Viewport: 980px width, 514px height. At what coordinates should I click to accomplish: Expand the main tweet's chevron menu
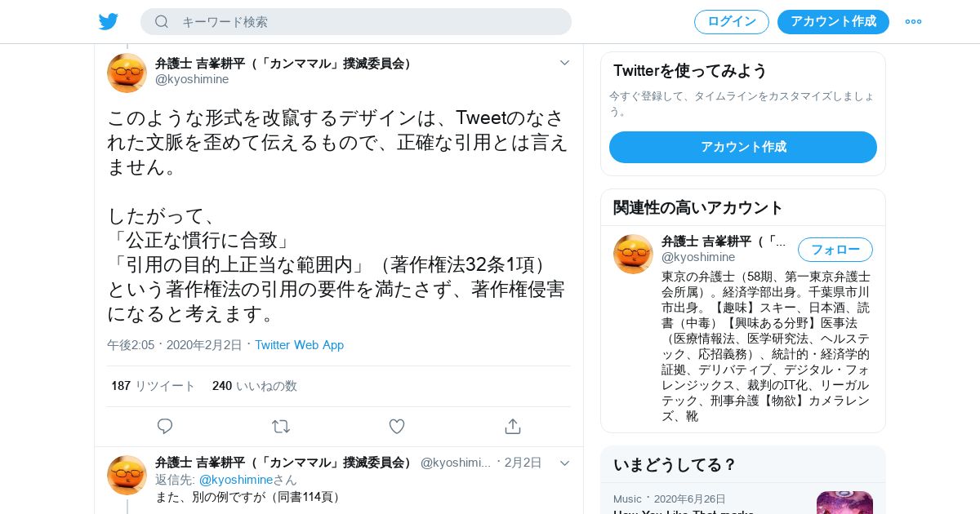coord(564,62)
